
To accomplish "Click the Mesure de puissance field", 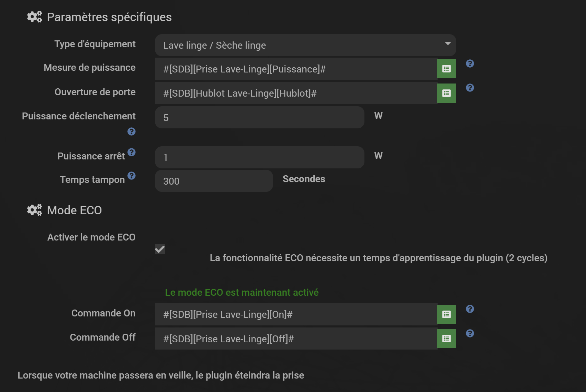I will tap(296, 69).
